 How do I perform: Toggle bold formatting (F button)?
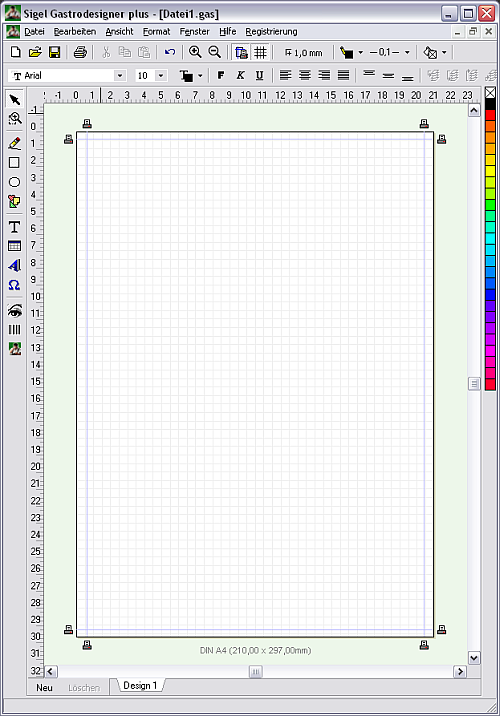(221, 75)
